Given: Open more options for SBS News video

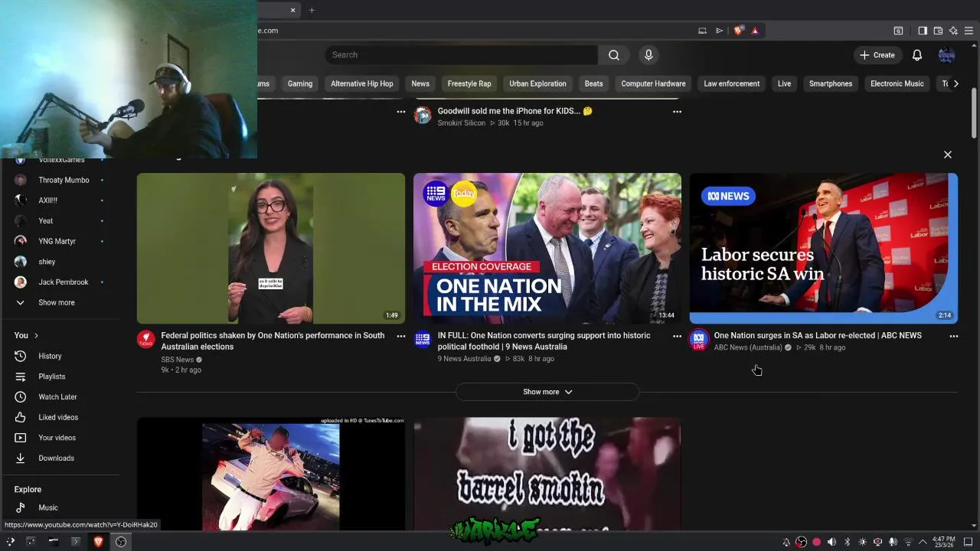Looking at the screenshot, I should tap(400, 336).
